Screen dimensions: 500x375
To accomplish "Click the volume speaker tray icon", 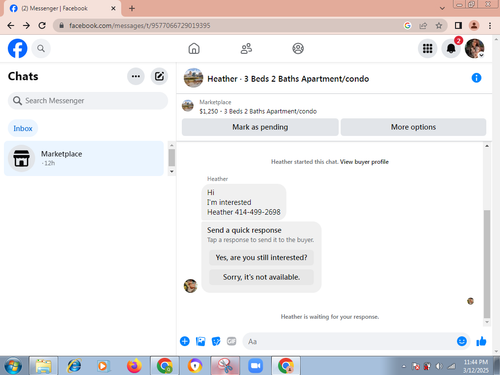I will coord(439,366).
